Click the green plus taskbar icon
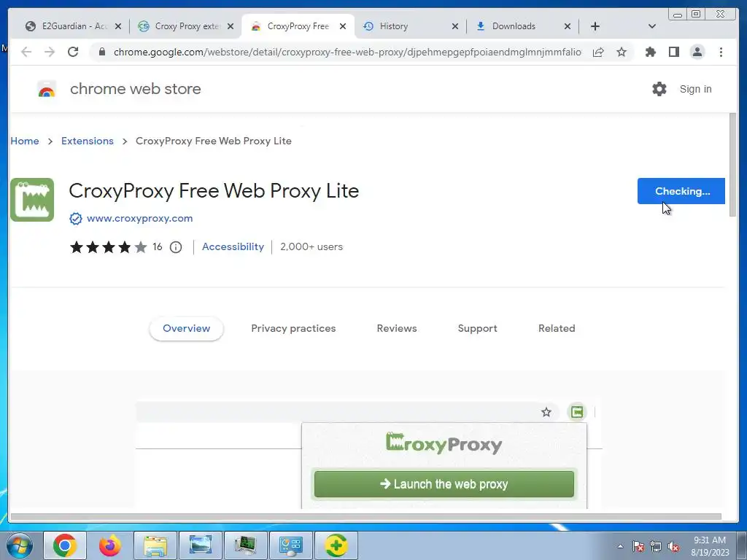The width and height of the screenshot is (747, 560). [x=336, y=545]
